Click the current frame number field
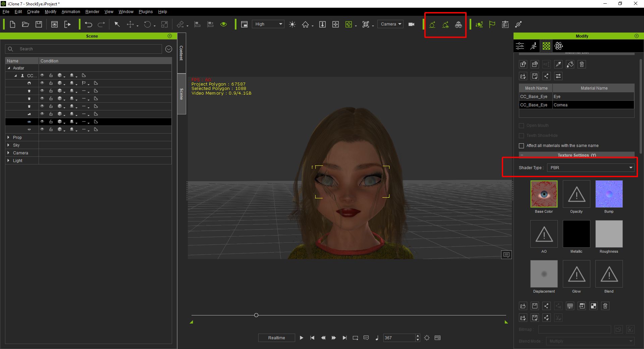 pos(399,338)
